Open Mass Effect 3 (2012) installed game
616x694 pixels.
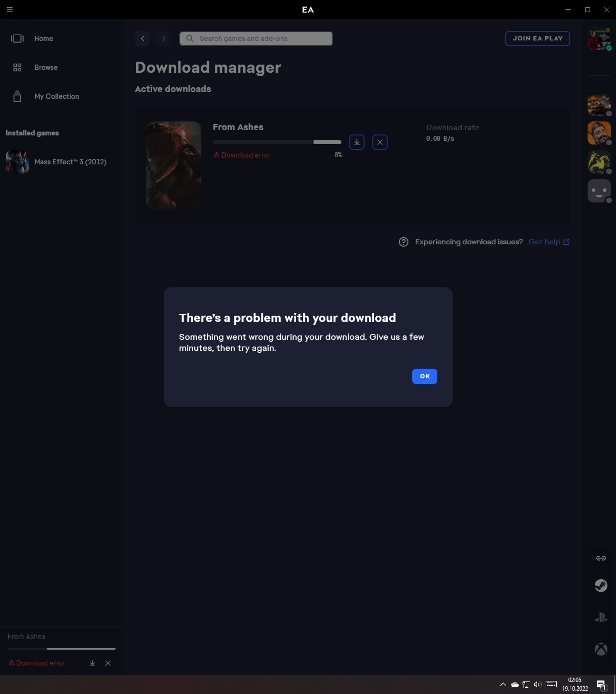[x=62, y=162]
